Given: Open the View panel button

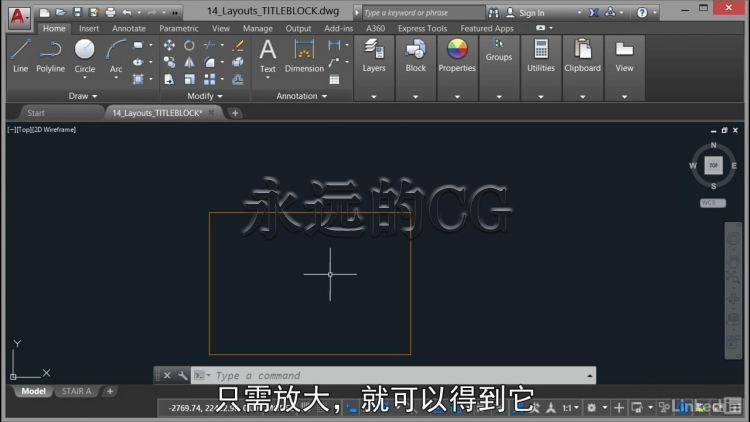Looking at the screenshot, I should point(624,56).
